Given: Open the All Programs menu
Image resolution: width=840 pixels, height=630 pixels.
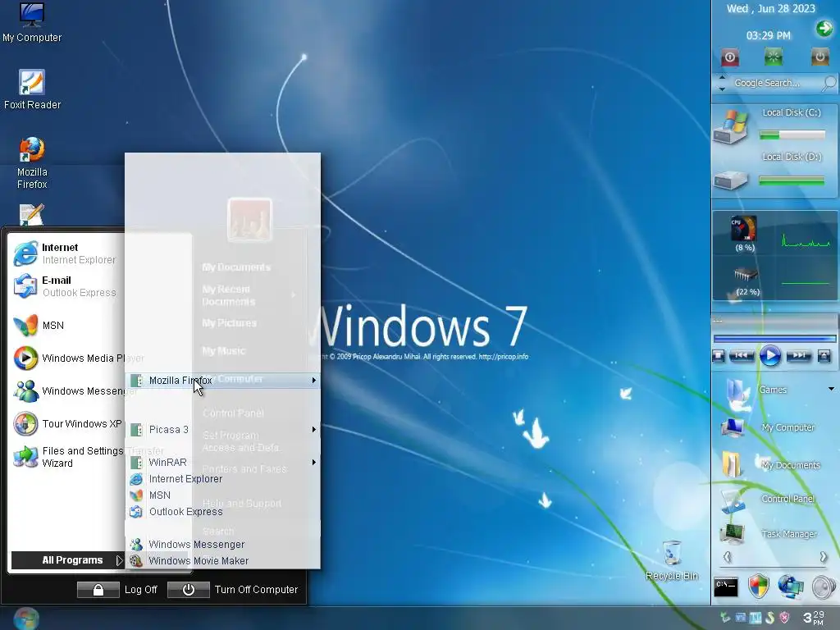Looking at the screenshot, I should (x=67, y=560).
